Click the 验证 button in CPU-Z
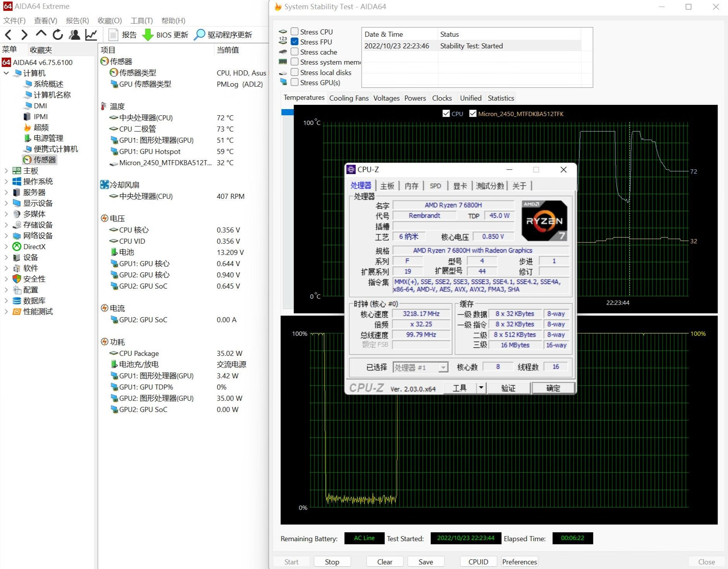 509,388
